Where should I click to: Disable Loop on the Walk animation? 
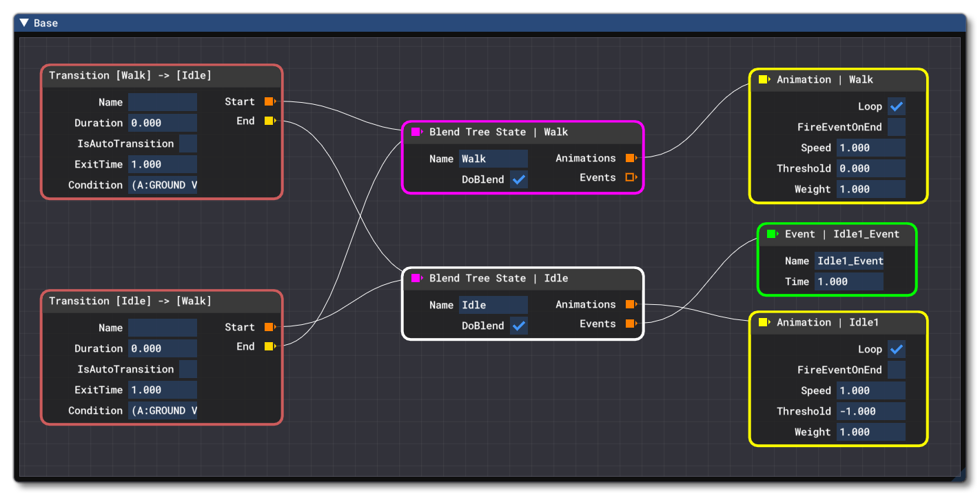[897, 106]
